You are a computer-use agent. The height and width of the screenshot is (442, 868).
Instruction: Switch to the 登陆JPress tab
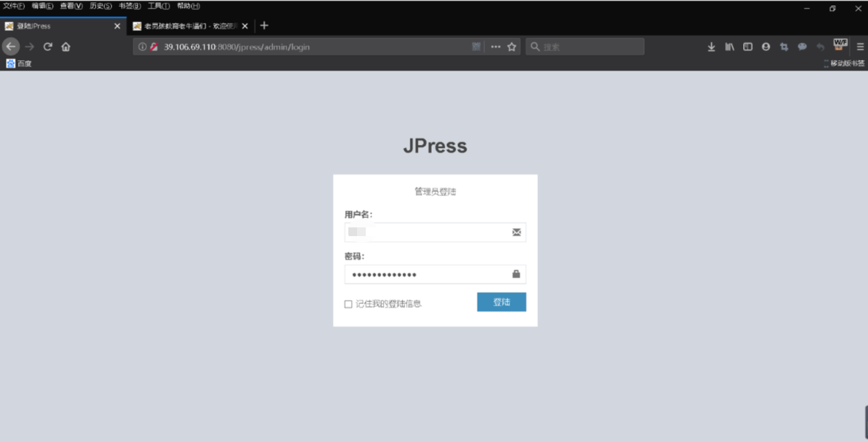pos(63,26)
